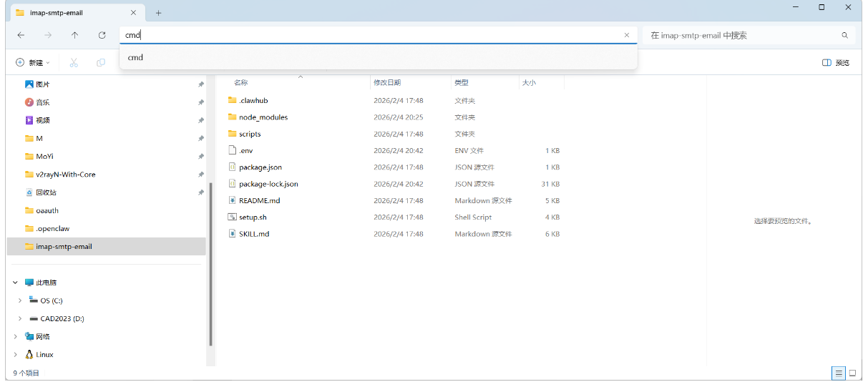Refresh the current folder

point(102,35)
